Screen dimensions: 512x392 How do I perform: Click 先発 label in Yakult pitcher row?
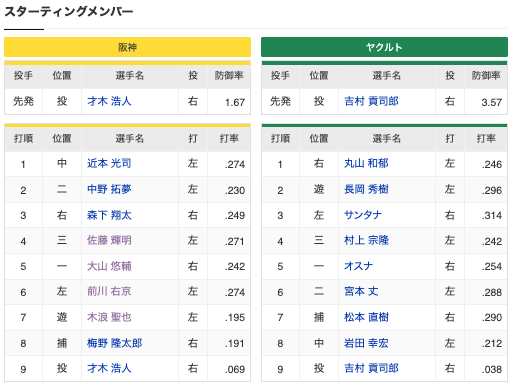point(280,101)
